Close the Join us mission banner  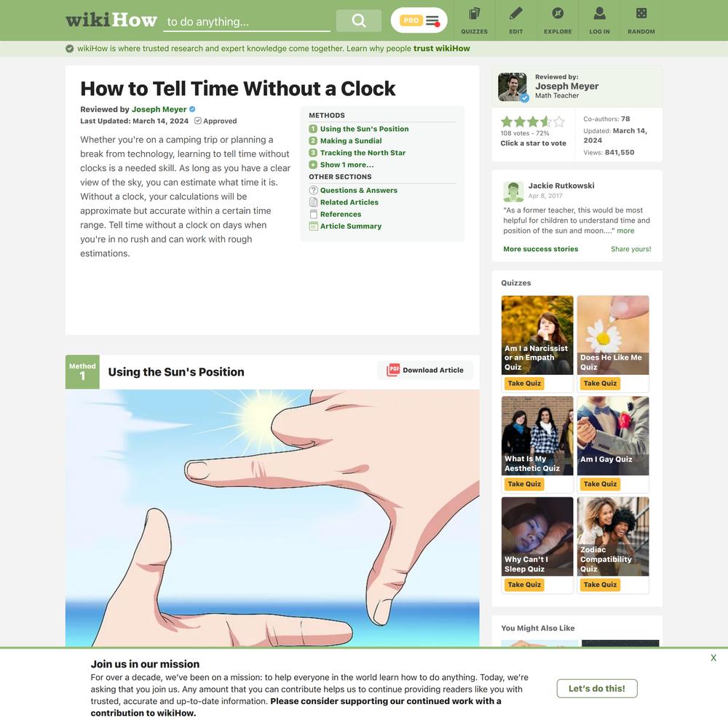tap(713, 657)
